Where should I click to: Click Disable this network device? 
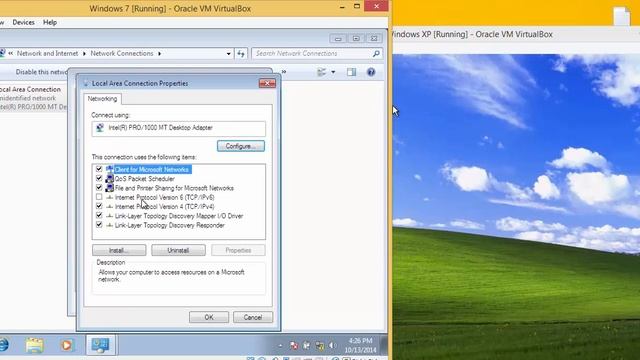[42, 72]
